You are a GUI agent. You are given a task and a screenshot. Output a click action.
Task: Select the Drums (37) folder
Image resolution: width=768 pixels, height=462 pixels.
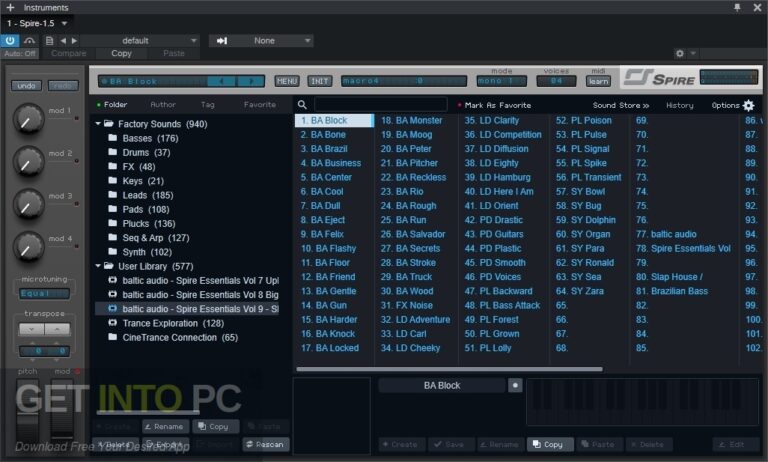point(140,152)
